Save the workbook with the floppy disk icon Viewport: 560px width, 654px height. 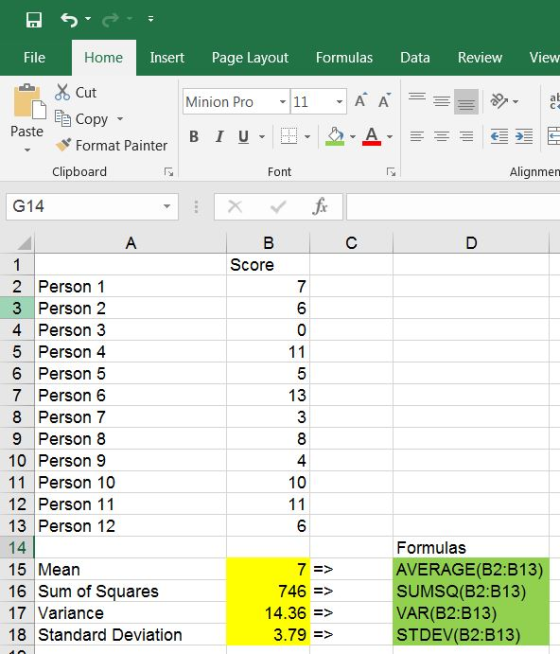coord(34,19)
